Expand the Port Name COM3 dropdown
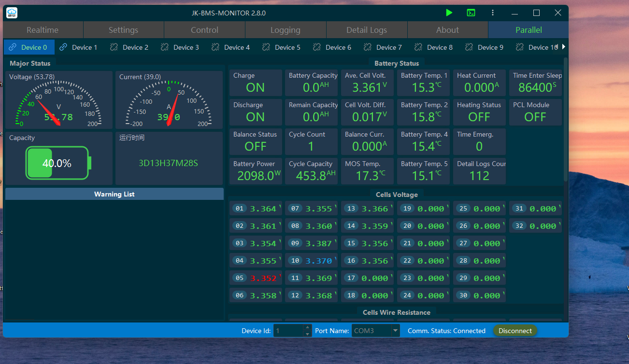The image size is (629, 364). [396, 331]
